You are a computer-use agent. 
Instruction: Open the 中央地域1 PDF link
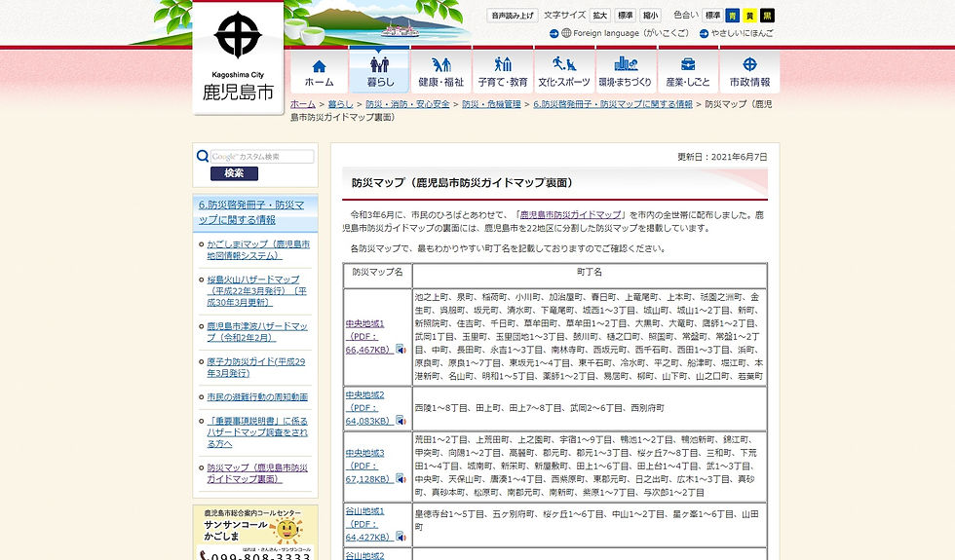coord(369,337)
